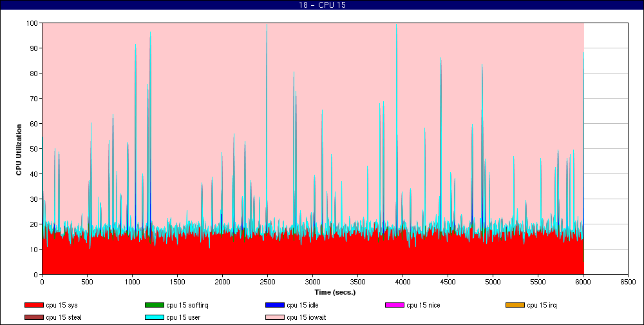Click the blue cpu 15 idle legend swatch

point(275,305)
